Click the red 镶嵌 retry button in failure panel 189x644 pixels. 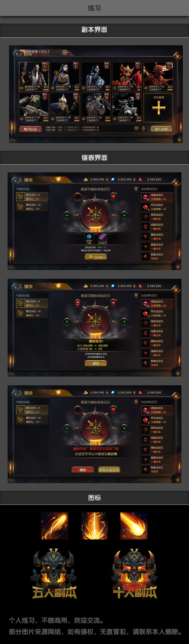point(82,470)
